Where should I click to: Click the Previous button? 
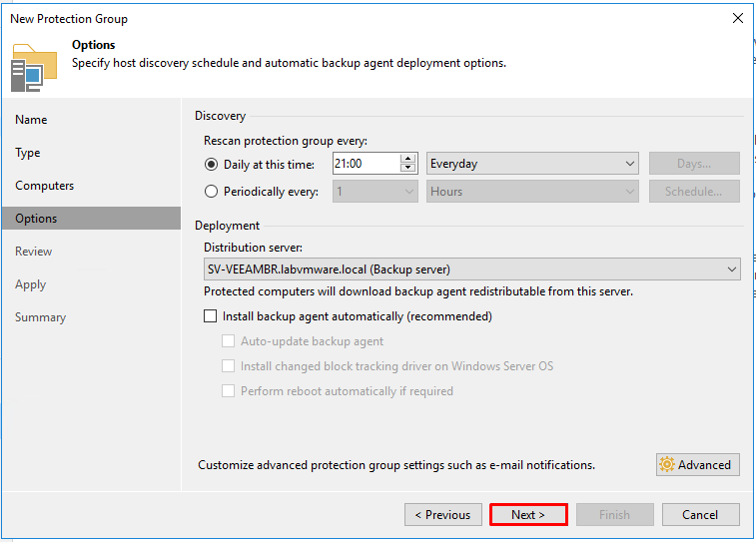443,514
